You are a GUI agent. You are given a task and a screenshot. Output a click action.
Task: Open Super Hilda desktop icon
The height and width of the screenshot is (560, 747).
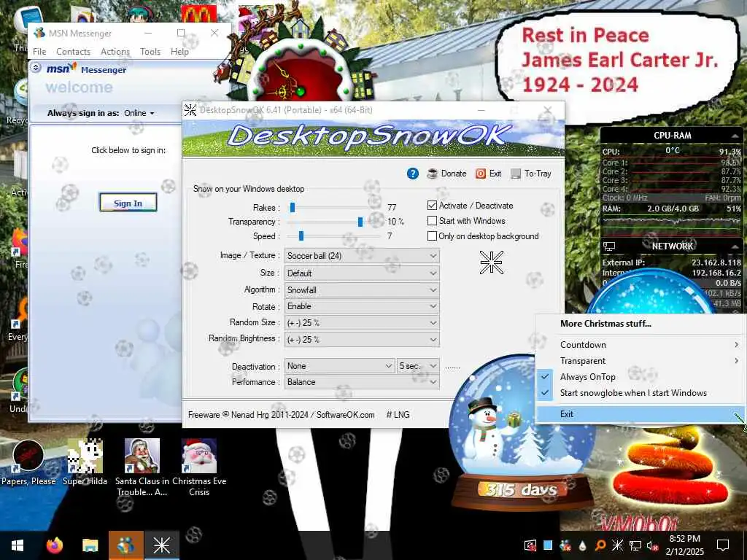(x=85, y=462)
